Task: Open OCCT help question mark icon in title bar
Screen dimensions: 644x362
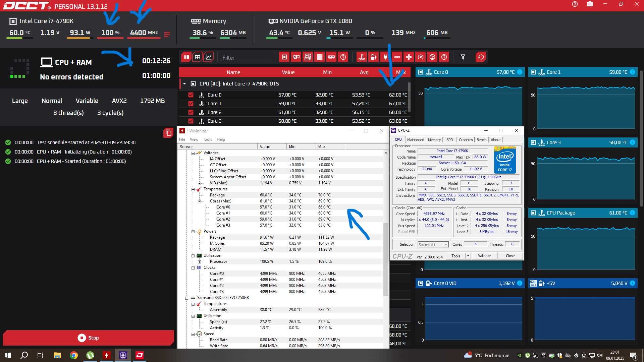Action: click(x=575, y=4)
